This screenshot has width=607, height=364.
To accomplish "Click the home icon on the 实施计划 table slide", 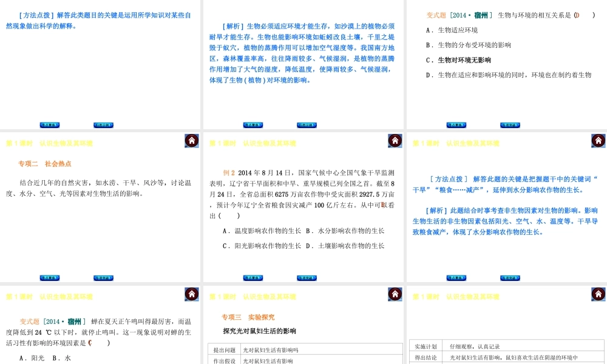I will 598,294.
